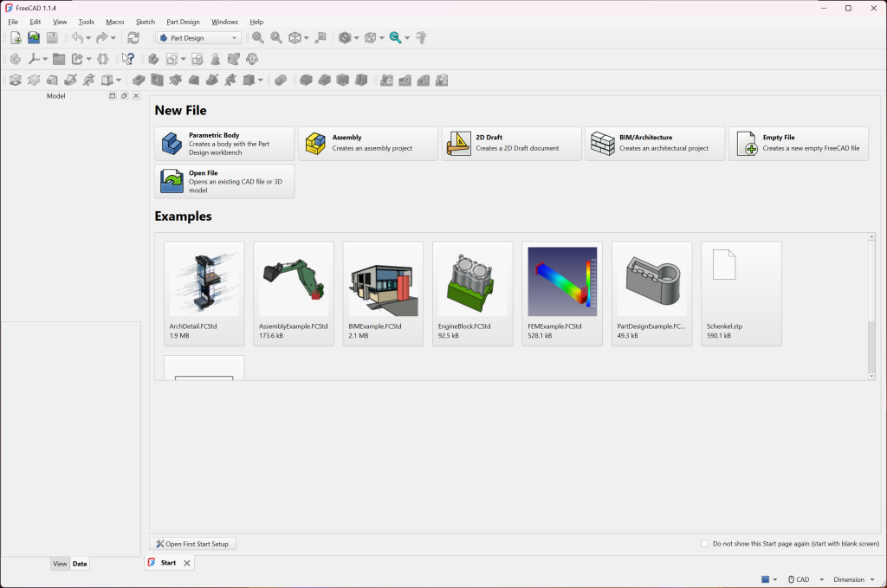This screenshot has width=887, height=588.
Task: Close the Model panel
Action: tap(136, 95)
